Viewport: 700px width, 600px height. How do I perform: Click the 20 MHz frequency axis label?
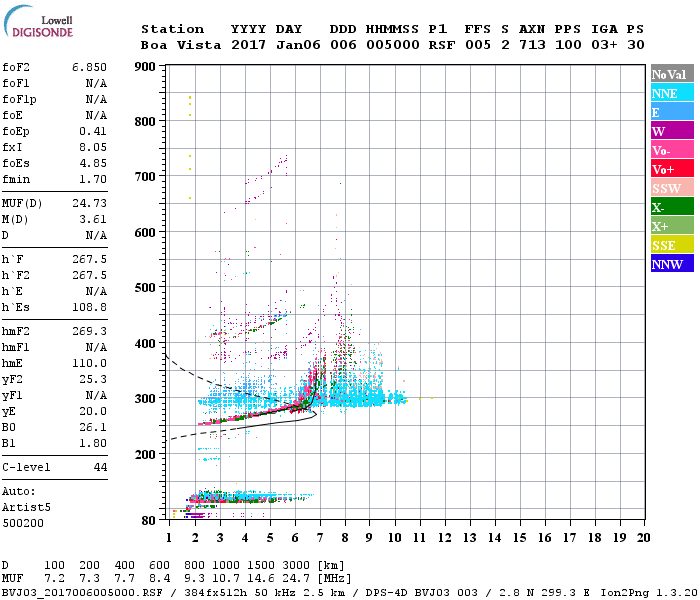click(x=643, y=538)
